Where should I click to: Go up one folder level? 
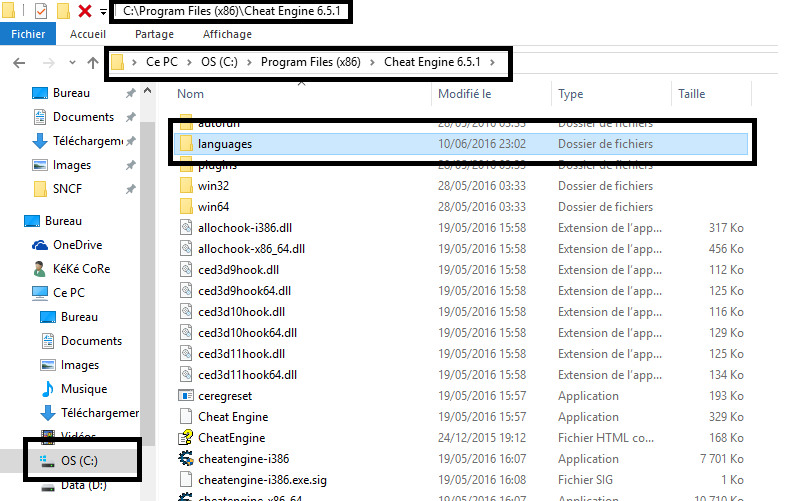[x=93, y=63]
